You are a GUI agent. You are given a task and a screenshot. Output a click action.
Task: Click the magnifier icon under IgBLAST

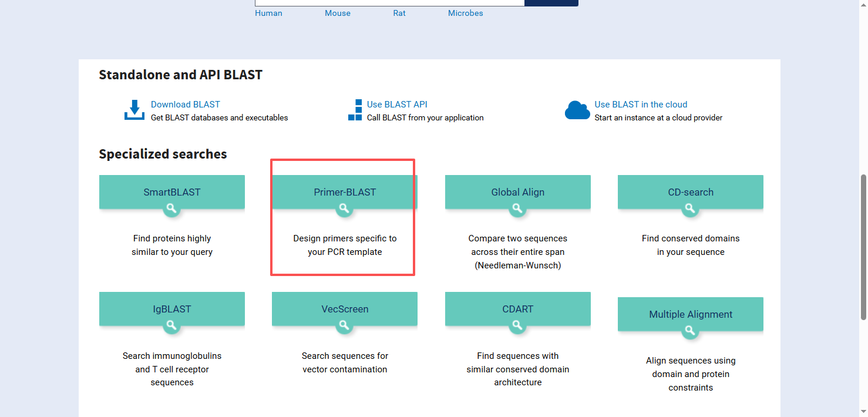point(171,325)
